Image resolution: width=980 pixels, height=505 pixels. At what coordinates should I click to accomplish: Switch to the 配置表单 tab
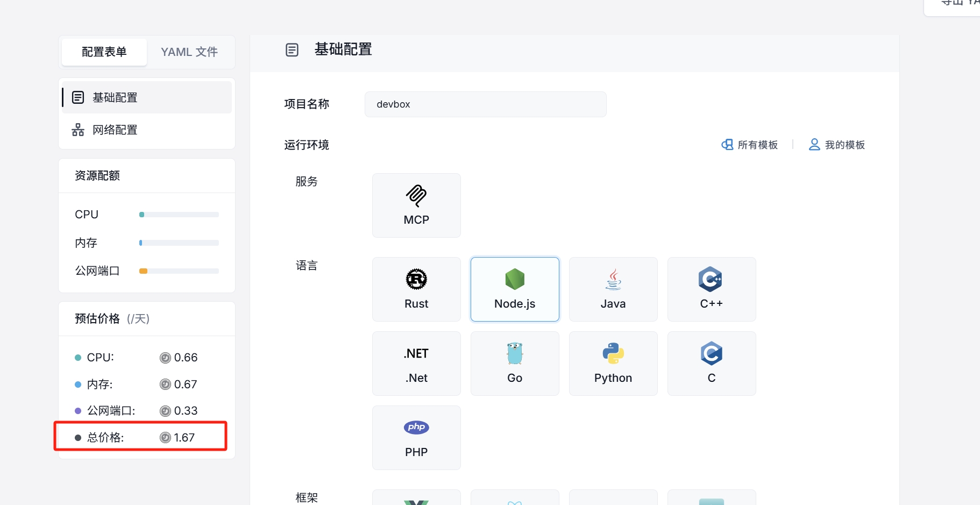[x=104, y=52]
